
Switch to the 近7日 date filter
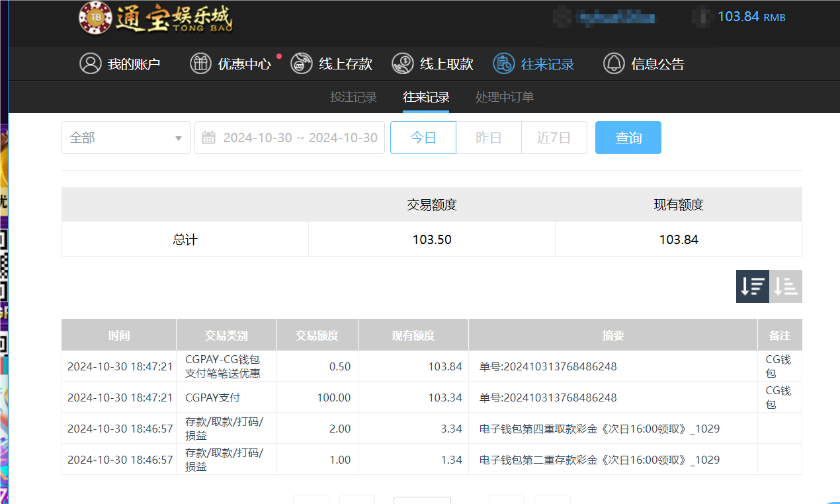pos(554,138)
